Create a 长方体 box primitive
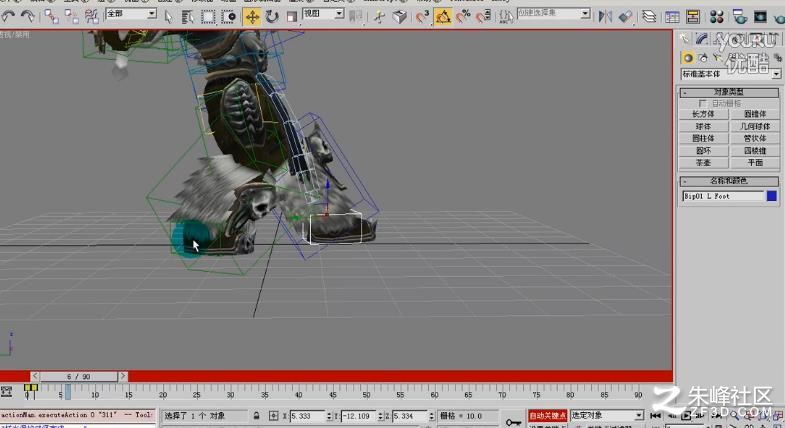The image size is (785, 428). [703, 114]
